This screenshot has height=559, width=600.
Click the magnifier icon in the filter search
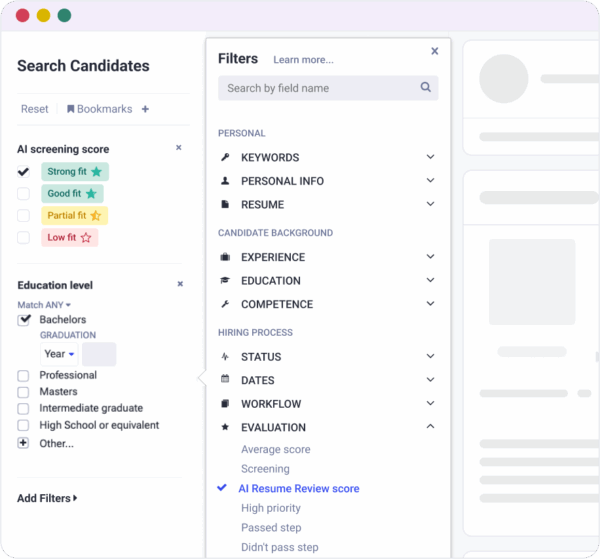pyautogui.click(x=426, y=88)
